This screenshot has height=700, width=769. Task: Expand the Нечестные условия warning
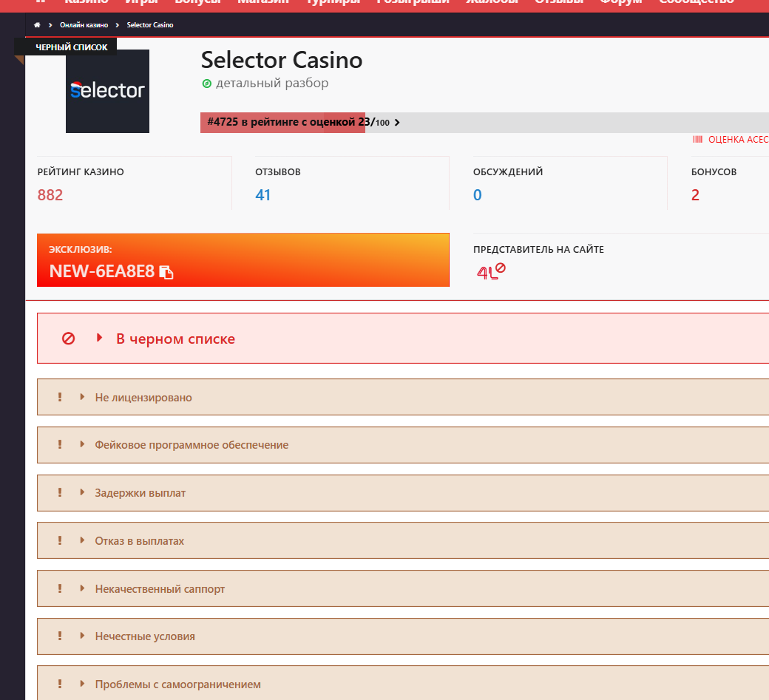(403, 636)
